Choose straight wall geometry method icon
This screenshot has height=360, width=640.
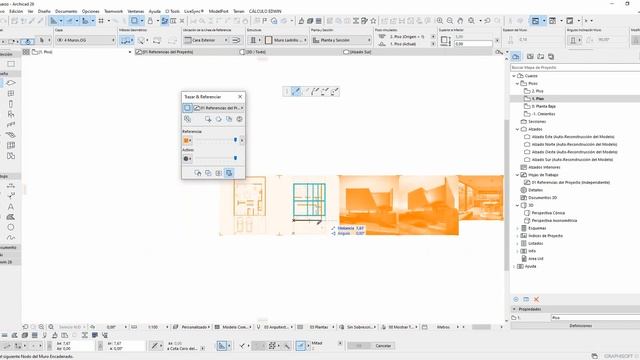pos(126,40)
